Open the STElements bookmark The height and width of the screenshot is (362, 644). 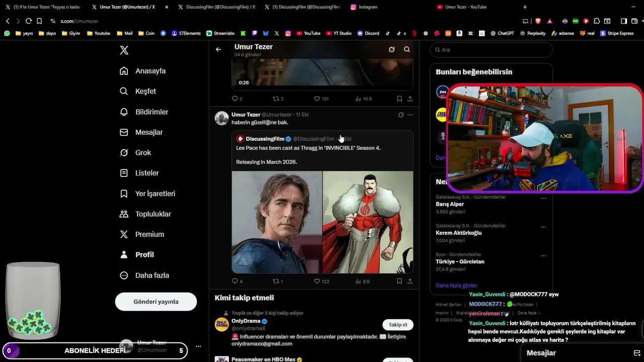(186, 33)
